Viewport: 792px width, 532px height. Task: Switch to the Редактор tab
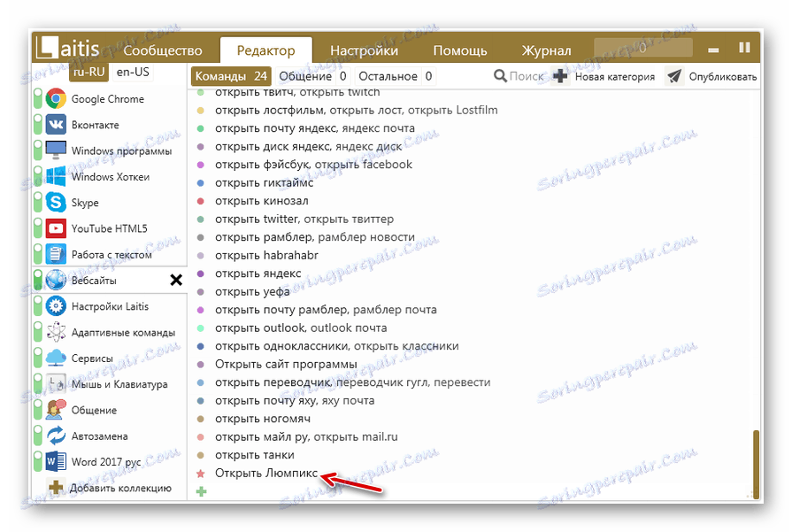pos(265,50)
